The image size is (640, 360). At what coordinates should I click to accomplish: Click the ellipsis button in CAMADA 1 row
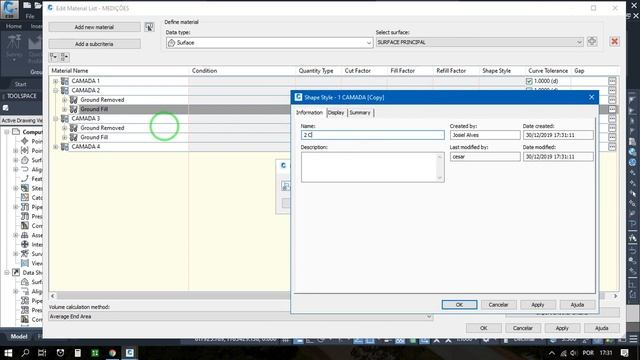click(612, 81)
